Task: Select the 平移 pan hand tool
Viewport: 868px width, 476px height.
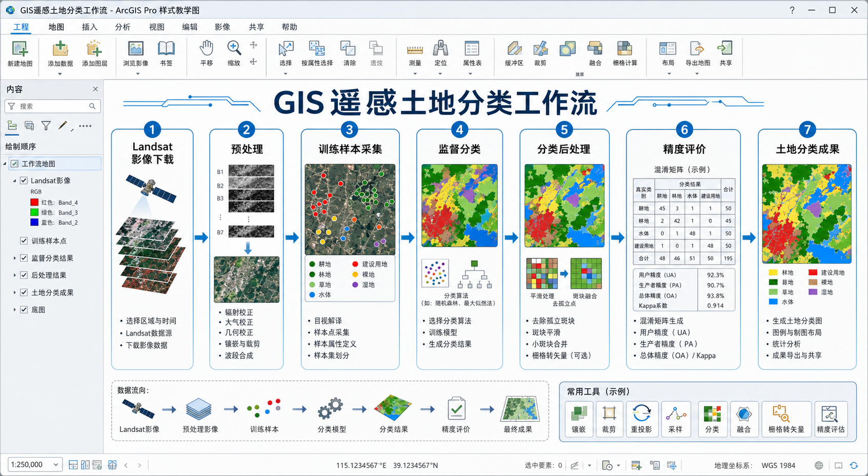Action: coord(207,48)
